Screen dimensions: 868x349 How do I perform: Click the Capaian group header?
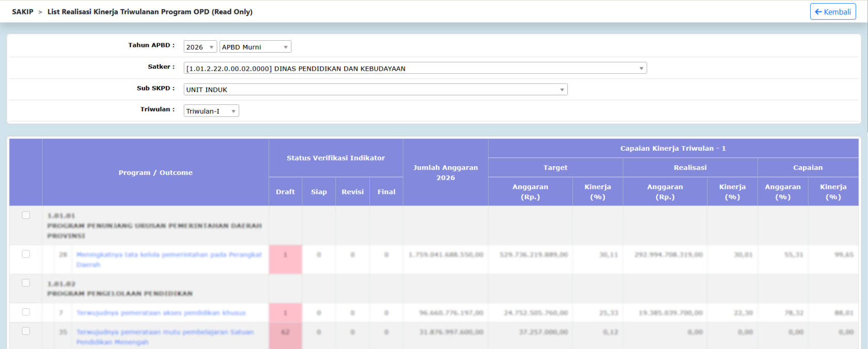[808, 167]
